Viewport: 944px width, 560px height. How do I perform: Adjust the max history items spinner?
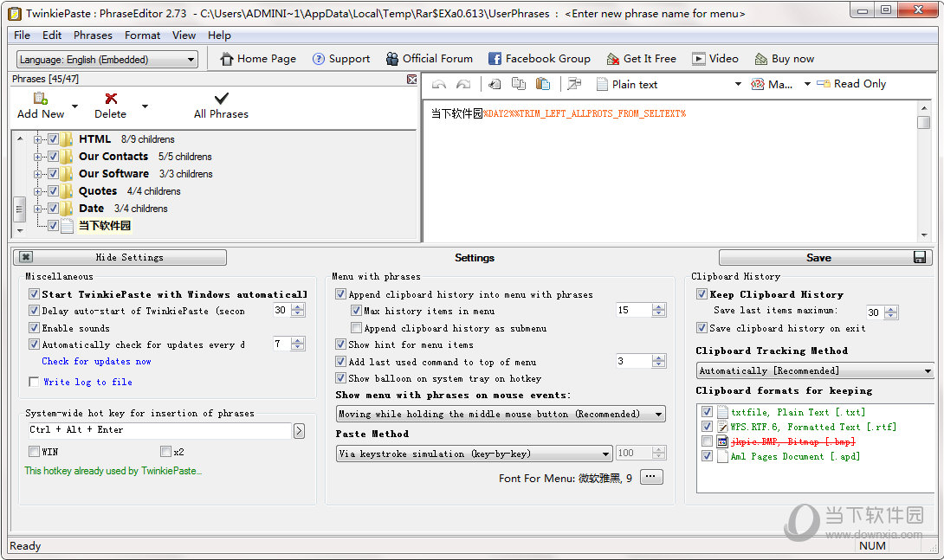coord(659,311)
